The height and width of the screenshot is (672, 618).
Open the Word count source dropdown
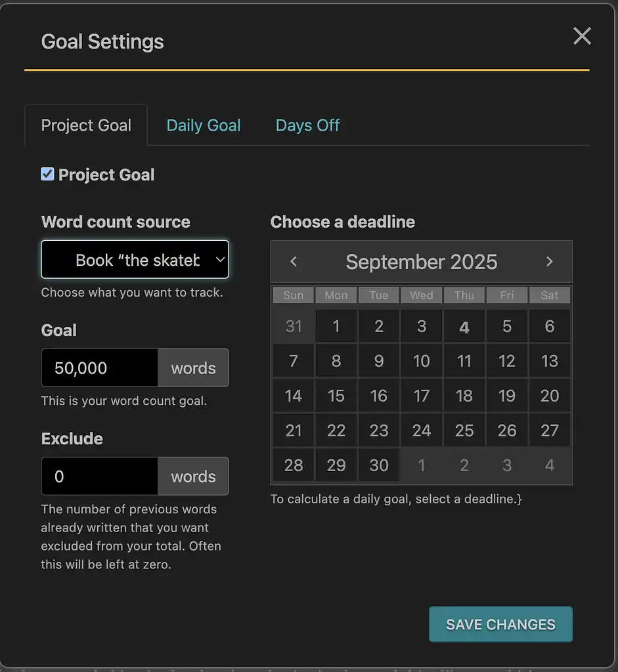135,260
